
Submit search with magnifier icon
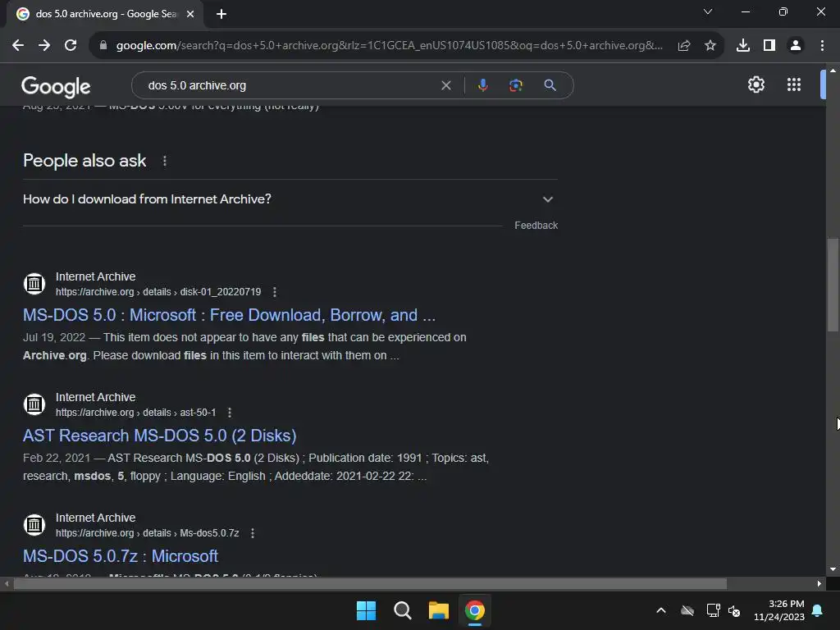point(550,85)
